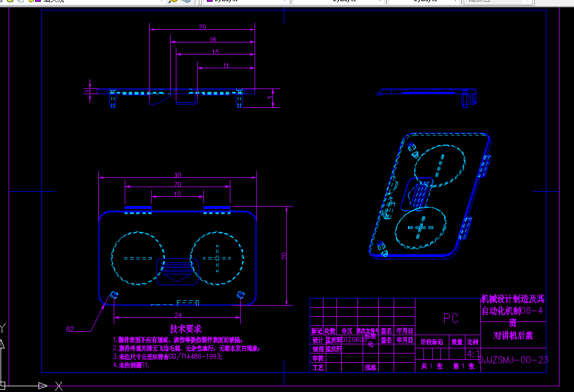Click the left hinge tab on front view
The width and height of the screenshot is (574, 392).
click(138, 209)
